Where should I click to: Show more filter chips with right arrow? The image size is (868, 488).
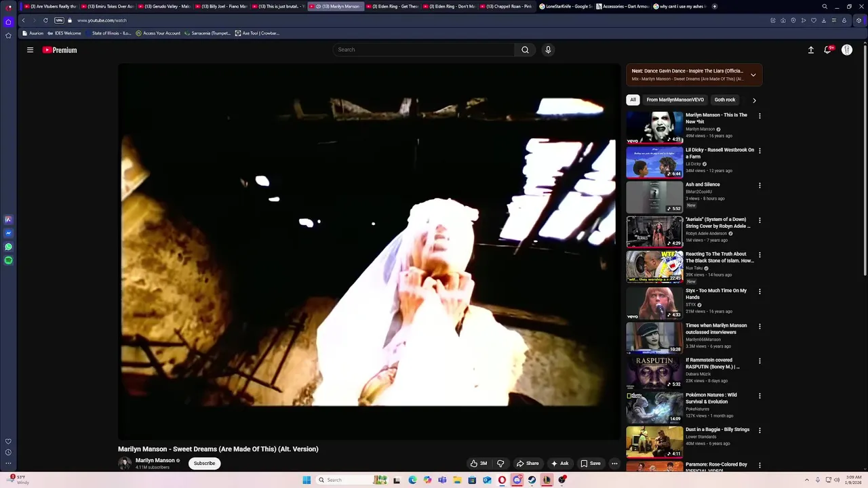point(754,100)
